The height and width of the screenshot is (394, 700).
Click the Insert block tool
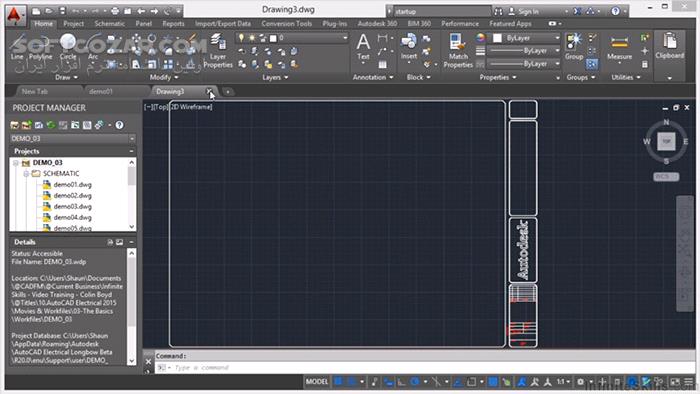point(408,48)
